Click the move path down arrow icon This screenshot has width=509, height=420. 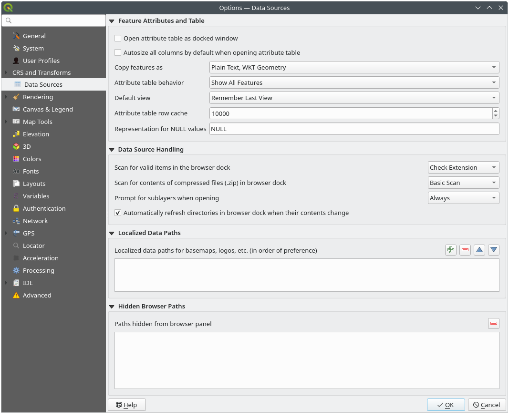[494, 250]
